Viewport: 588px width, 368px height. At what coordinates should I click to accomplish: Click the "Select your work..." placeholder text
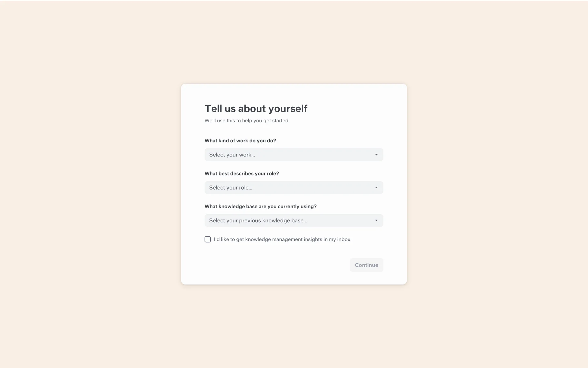click(x=232, y=155)
